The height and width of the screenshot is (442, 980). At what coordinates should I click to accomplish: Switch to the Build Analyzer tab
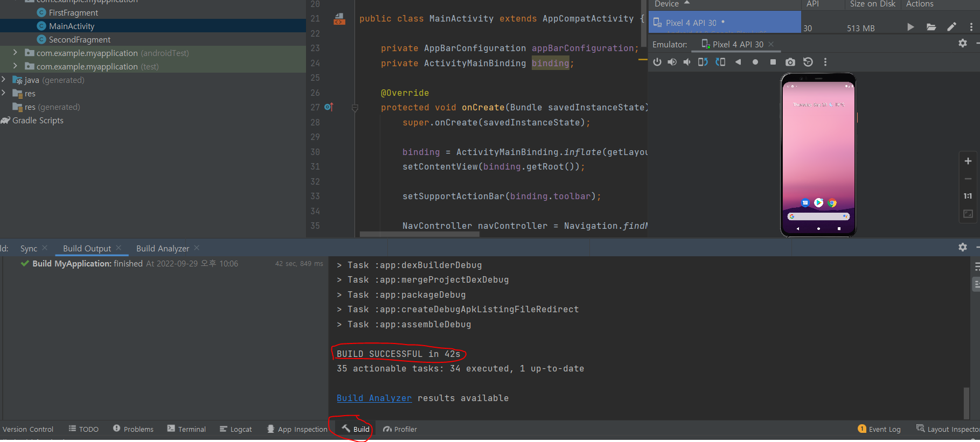coord(163,248)
